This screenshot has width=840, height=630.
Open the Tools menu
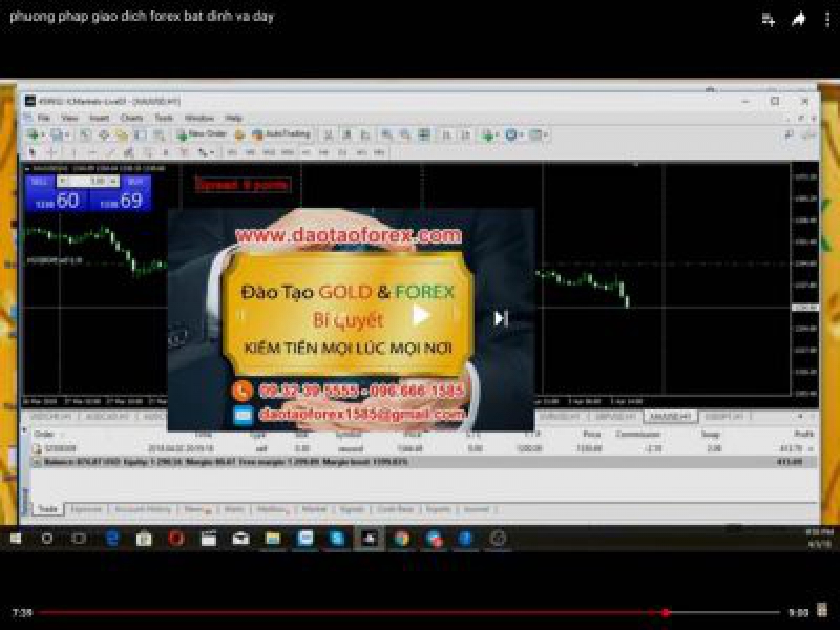click(x=164, y=118)
